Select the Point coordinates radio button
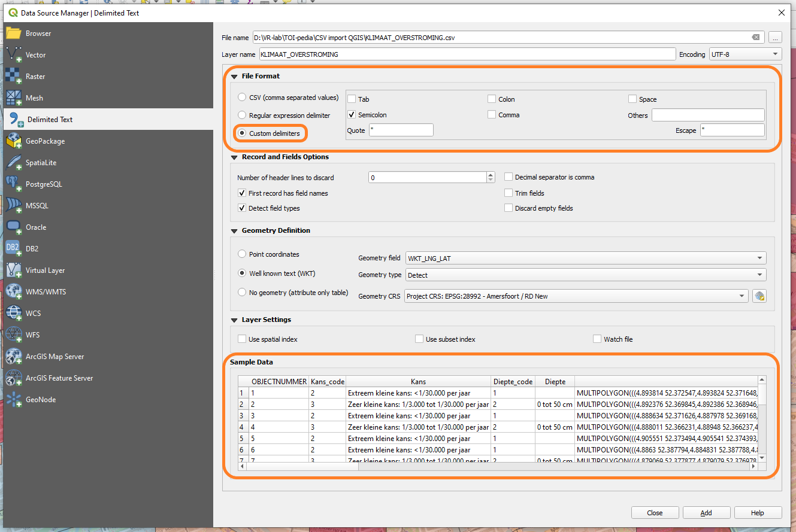 (x=241, y=254)
